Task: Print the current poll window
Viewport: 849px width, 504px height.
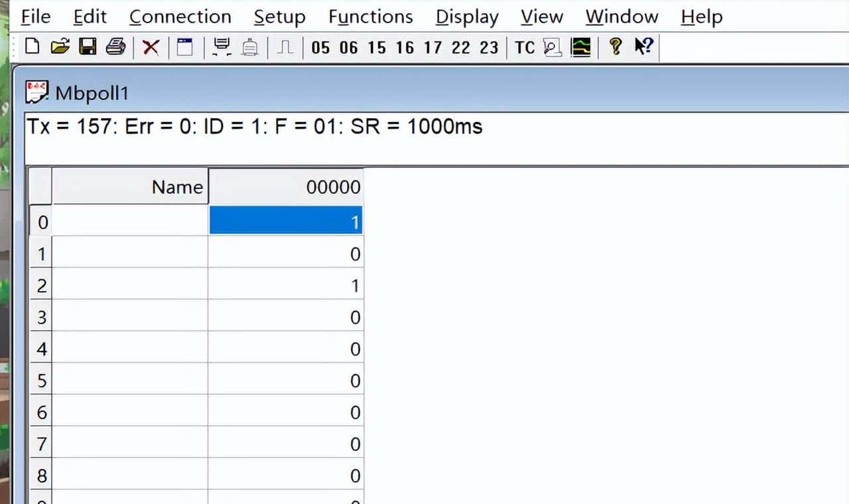Action: point(116,46)
